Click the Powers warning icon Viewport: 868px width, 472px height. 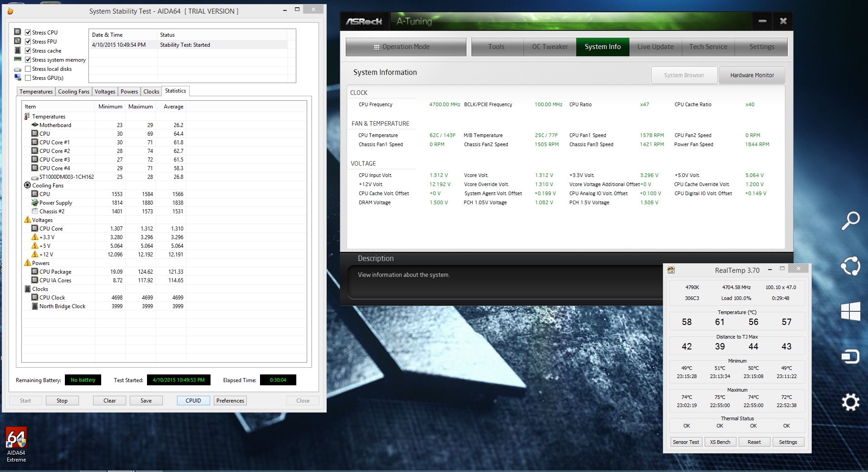(27, 263)
